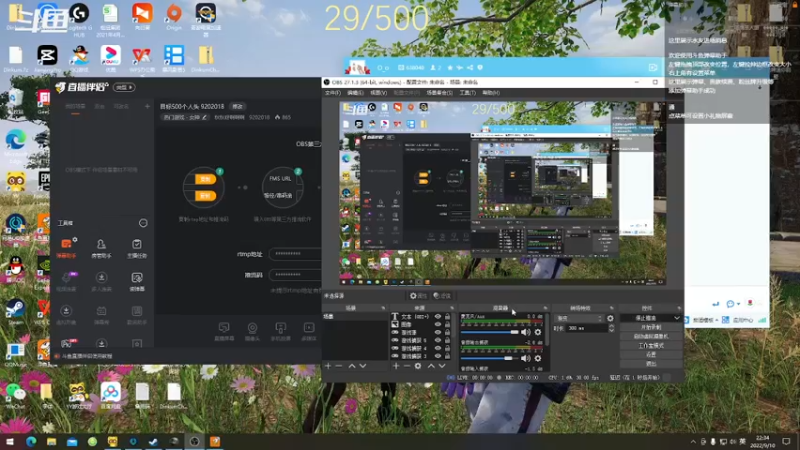Undock the 场景 panel with its header icon
Image resolution: width=800 pixels, height=450 pixels.
click(383, 308)
